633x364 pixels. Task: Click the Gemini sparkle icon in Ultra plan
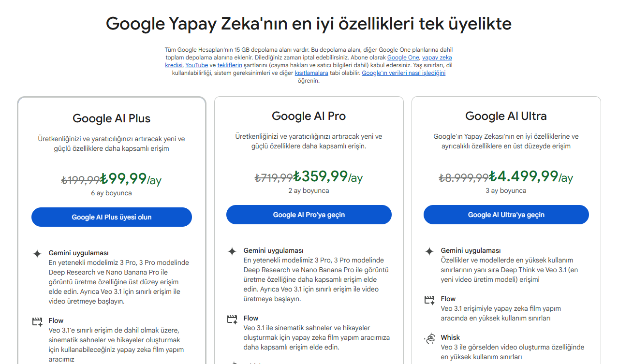429,251
